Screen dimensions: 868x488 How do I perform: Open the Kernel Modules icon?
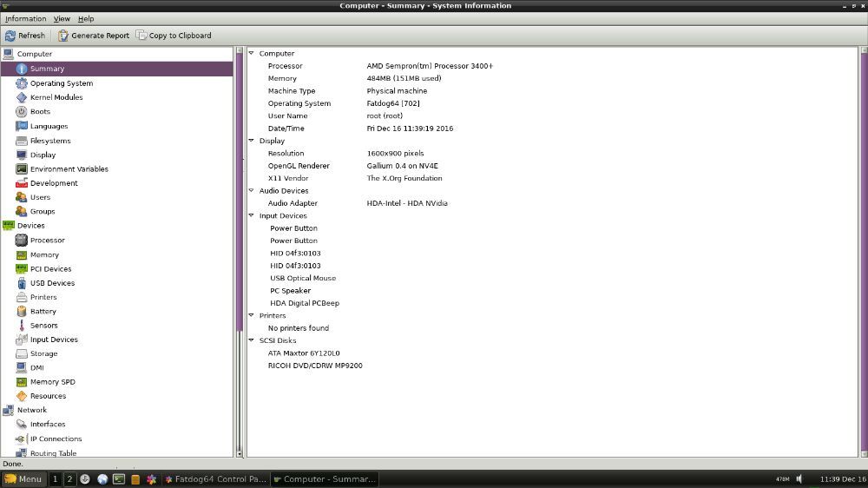22,97
